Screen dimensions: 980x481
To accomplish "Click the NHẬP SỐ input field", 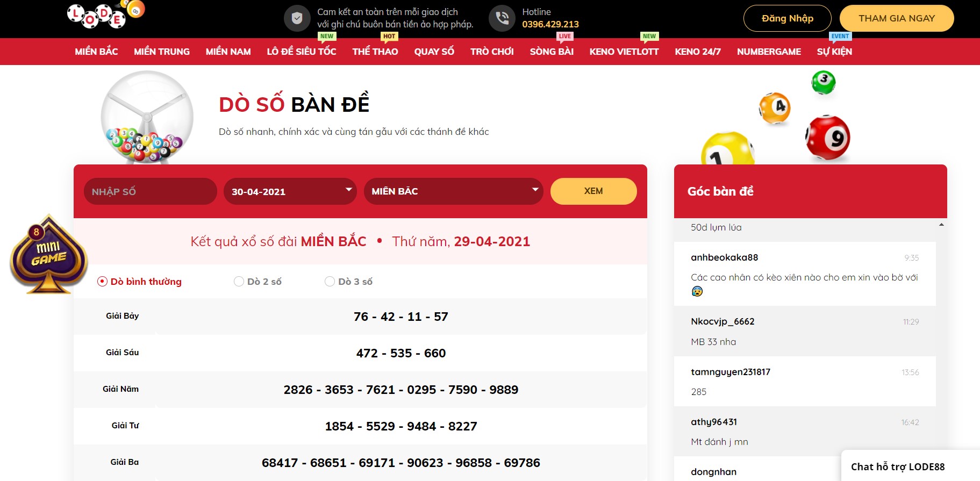I will click(x=150, y=191).
